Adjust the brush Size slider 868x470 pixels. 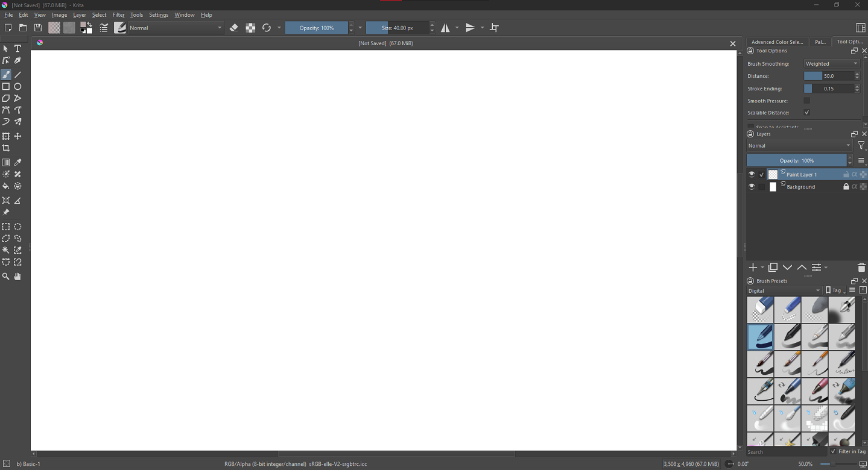coord(398,28)
